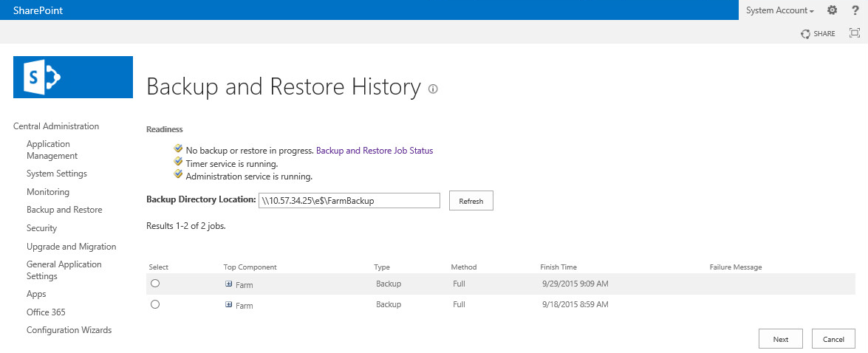The width and height of the screenshot is (868, 353).
Task: Click the SHARE icon
Action: click(805, 34)
